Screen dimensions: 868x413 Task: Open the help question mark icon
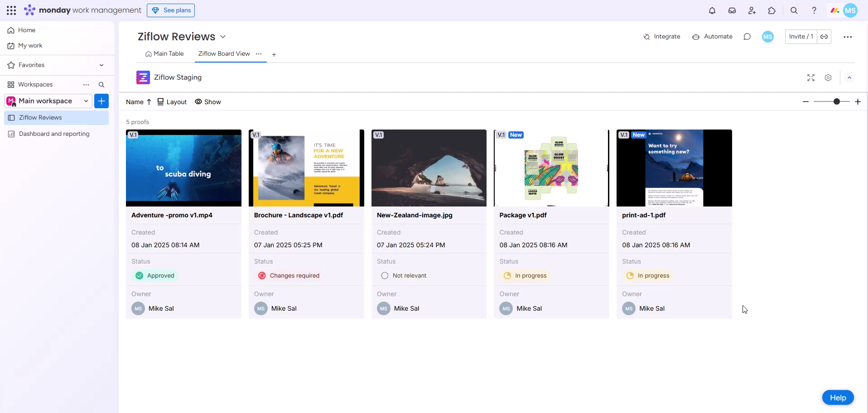pos(814,10)
